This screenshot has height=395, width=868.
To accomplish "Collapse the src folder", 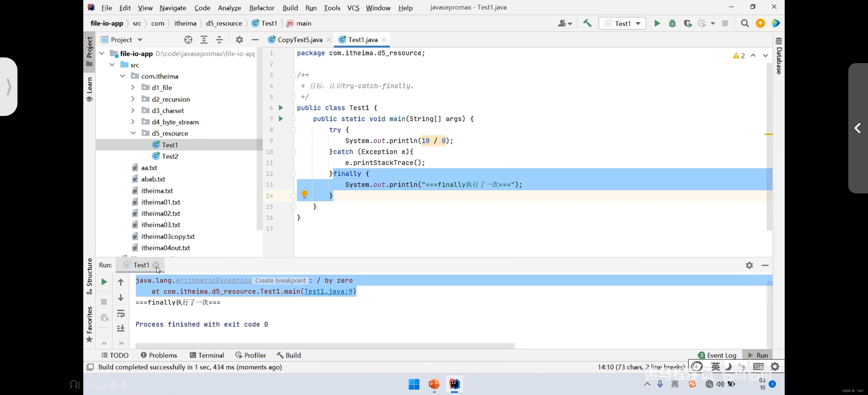I will tap(112, 65).
